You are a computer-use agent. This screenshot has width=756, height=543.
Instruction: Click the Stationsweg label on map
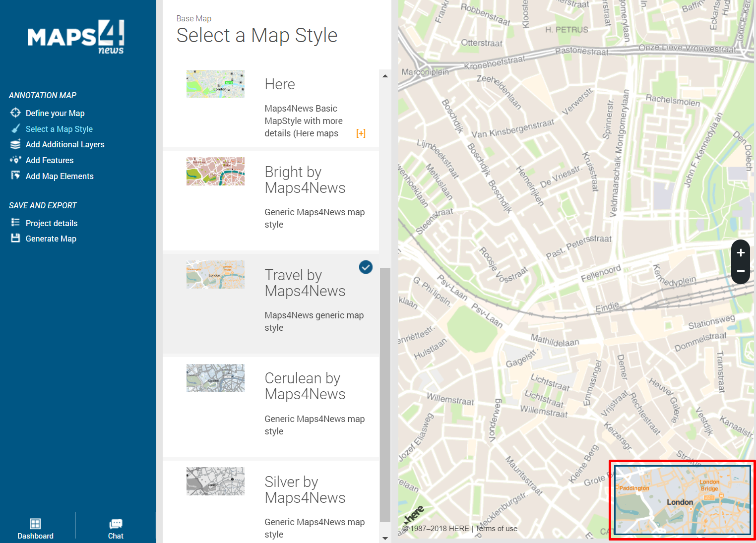point(711,322)
